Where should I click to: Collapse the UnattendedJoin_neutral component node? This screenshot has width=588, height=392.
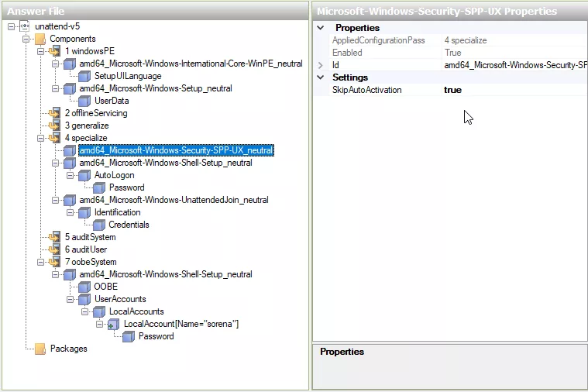55,200
